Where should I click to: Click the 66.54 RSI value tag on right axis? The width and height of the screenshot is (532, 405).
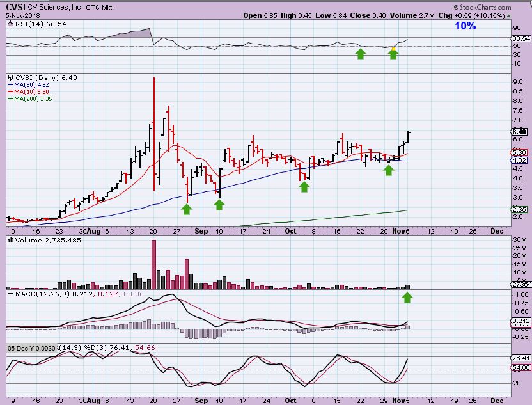click(x=521, y=39)
